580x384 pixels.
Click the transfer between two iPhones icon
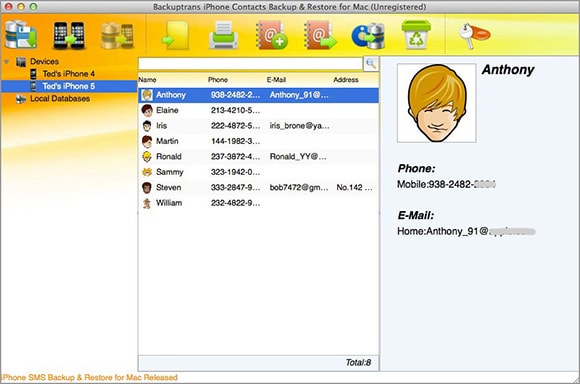[x=69, y=35]
